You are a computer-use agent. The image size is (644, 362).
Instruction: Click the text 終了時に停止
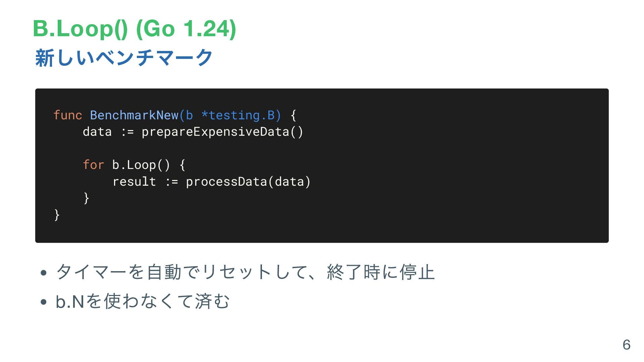point(381,272)
